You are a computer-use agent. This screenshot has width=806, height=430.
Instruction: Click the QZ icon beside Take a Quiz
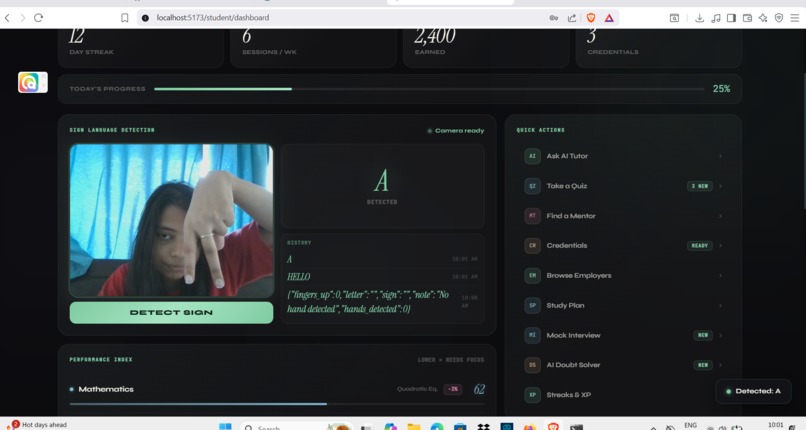point(532,186)
